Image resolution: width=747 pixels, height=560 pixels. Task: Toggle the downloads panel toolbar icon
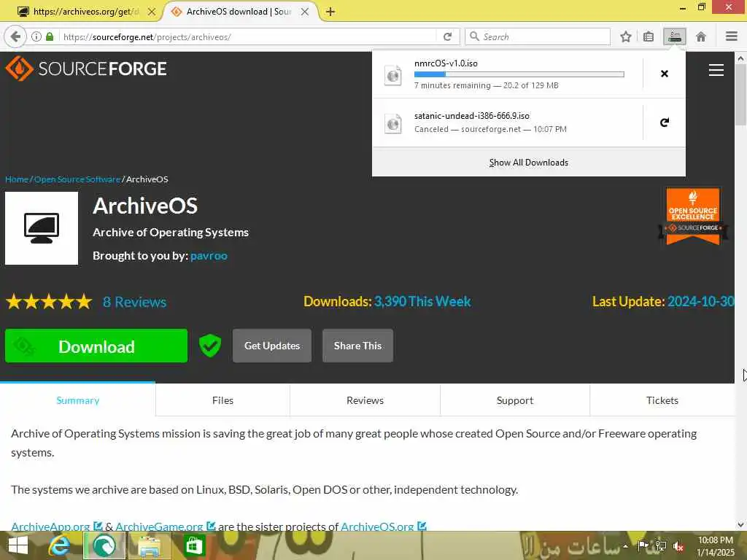click(675, 36)
